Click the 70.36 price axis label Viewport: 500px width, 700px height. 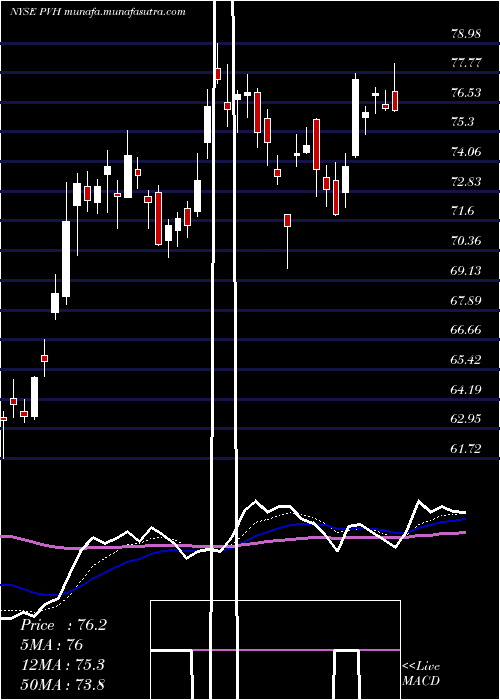coord(466,241)
